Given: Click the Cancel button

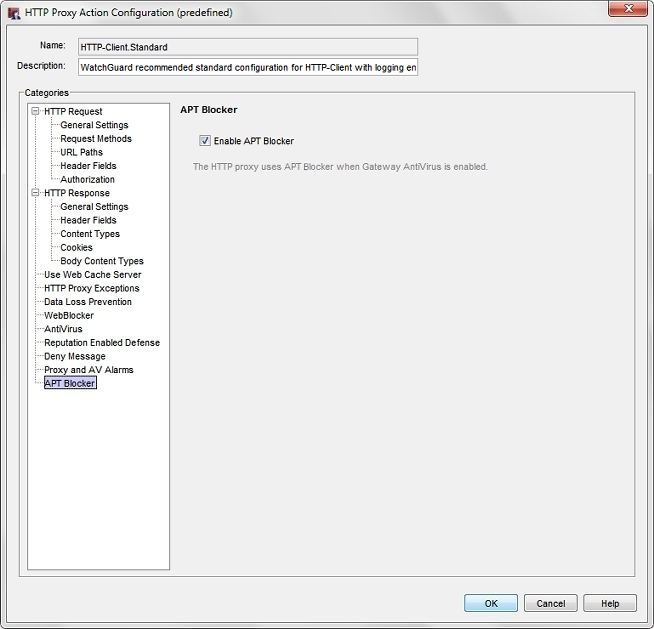Looking at the screenshot, I should click(x=551, y=603).
